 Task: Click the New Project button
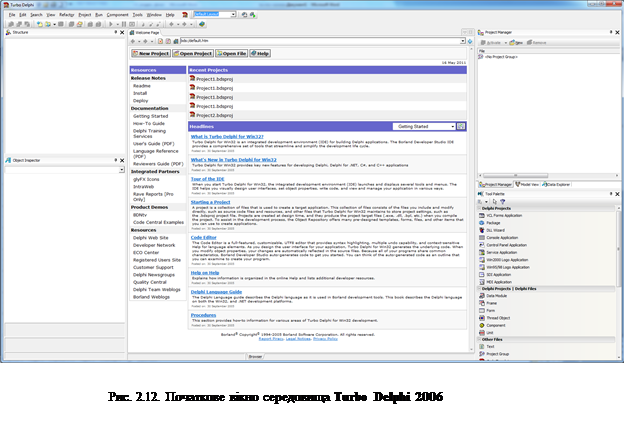pos(151,53)
